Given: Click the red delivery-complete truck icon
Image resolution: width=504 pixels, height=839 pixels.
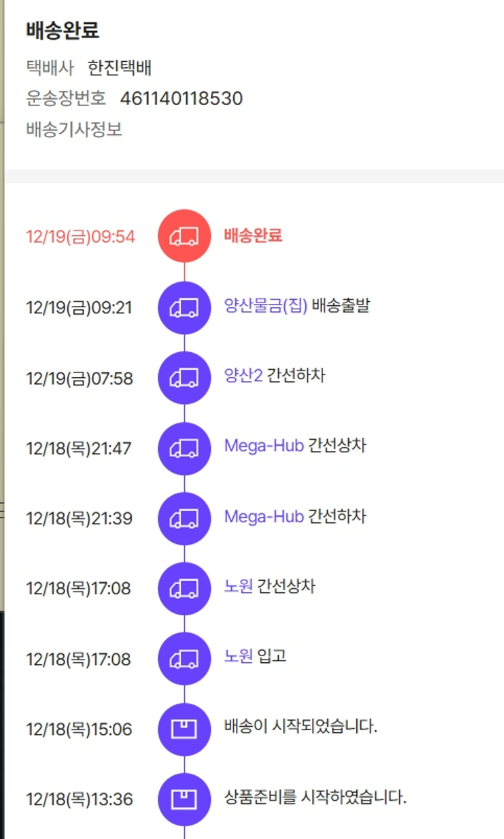Looking at the screenshot, I should (x=184, y=236).
